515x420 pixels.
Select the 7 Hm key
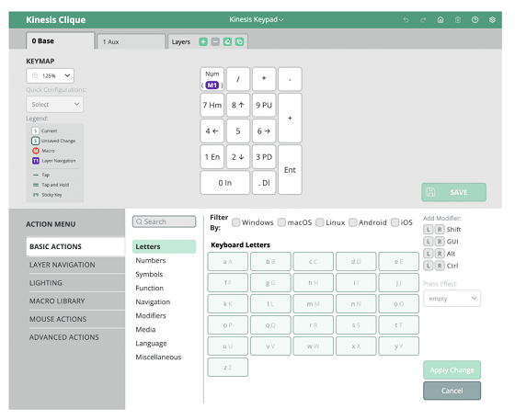[212, 105]
